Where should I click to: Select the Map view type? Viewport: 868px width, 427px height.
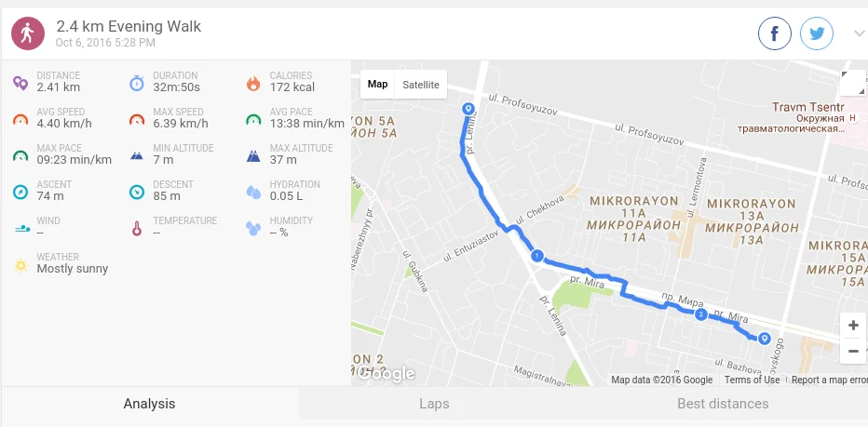[377, 85]
